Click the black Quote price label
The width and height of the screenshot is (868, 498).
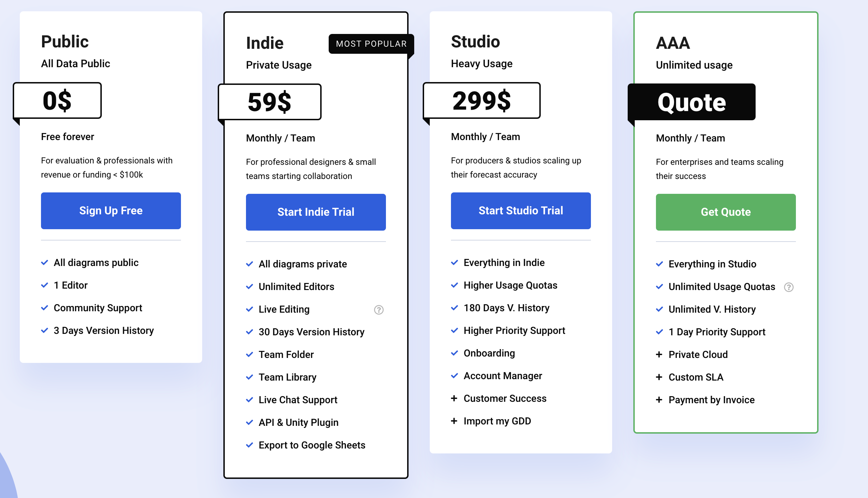tap(692, 102)
